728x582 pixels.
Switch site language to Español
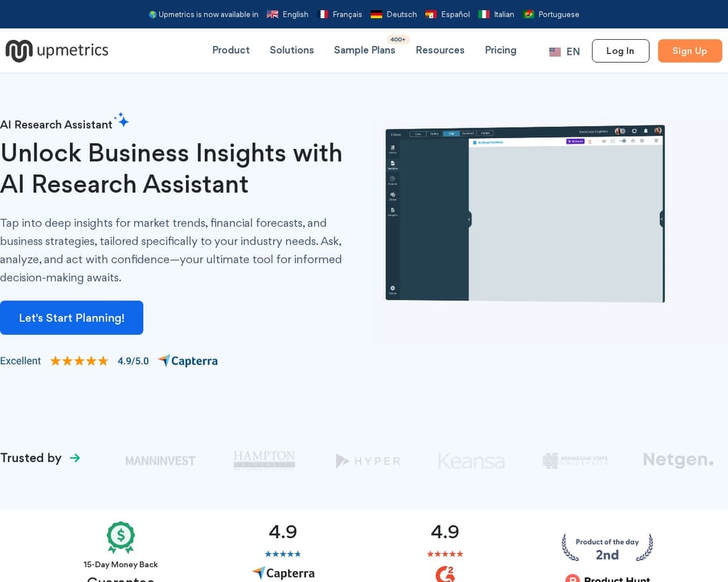(453, 13)
